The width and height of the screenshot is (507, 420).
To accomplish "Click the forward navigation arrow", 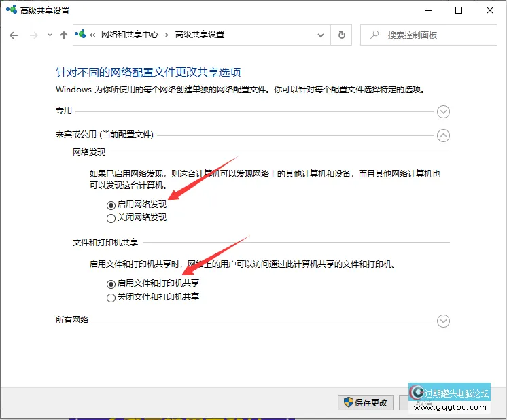I will [33, 35].
